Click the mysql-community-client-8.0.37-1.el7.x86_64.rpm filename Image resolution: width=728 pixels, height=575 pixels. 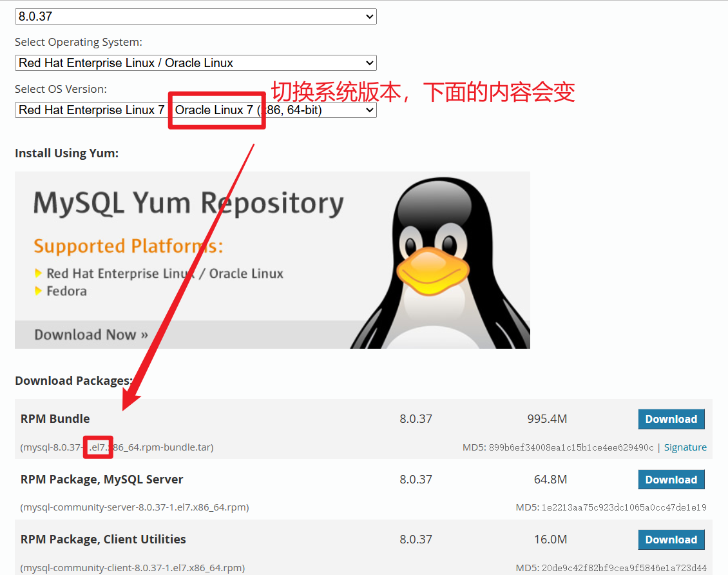[x=132, y=567]
